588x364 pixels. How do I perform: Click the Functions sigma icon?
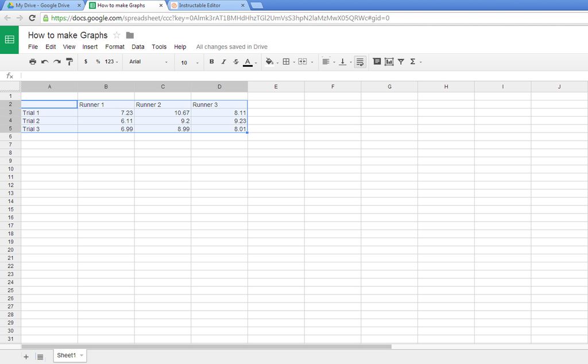(x=412, y=61)
